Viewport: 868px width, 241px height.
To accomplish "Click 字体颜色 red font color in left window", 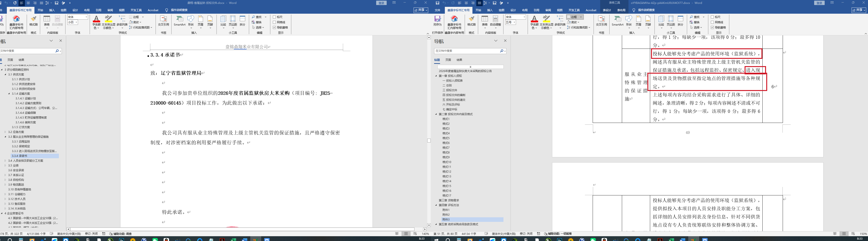I will [x=96, y=22].
